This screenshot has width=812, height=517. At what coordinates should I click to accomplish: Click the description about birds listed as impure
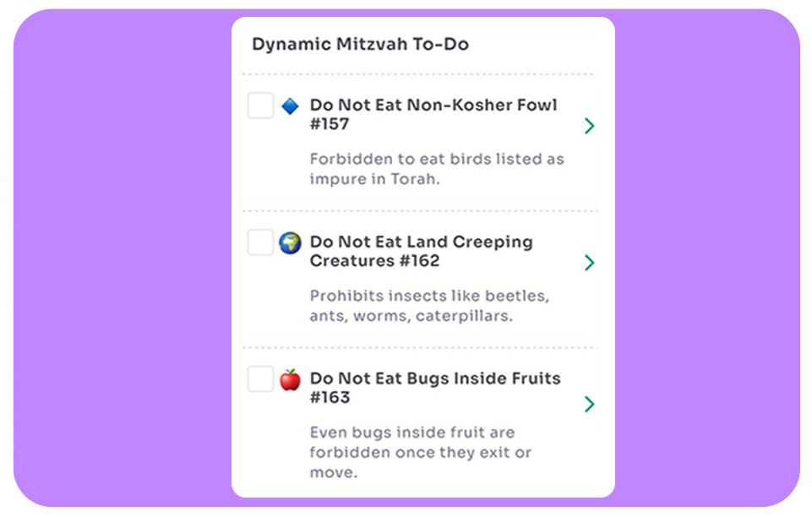[436, 169]
